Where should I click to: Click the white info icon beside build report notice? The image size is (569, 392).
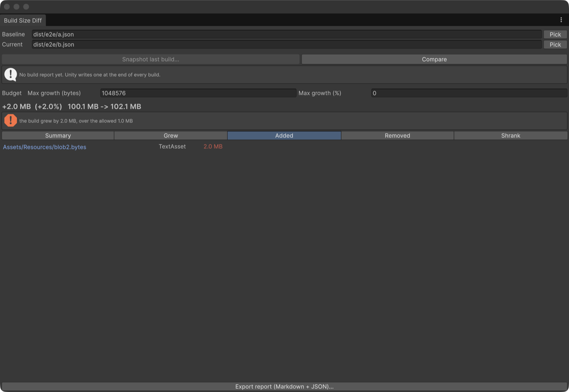click(11, 75)
